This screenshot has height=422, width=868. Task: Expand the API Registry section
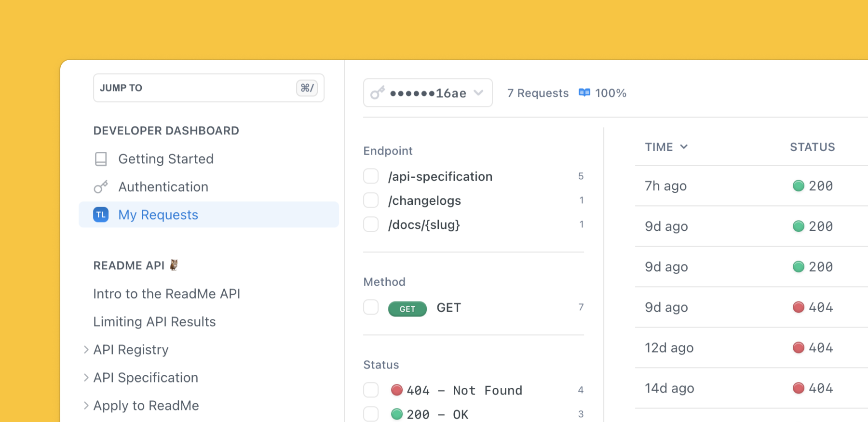point(86,350)
